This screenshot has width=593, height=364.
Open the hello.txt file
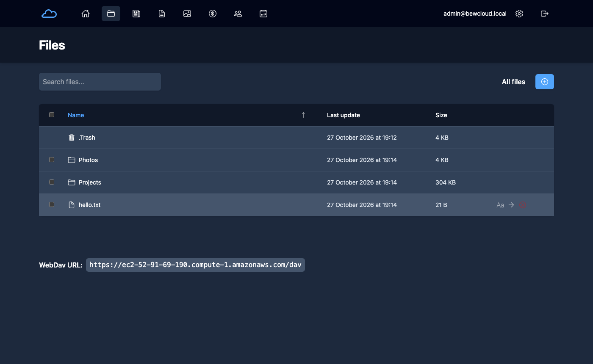click(90, 205)
